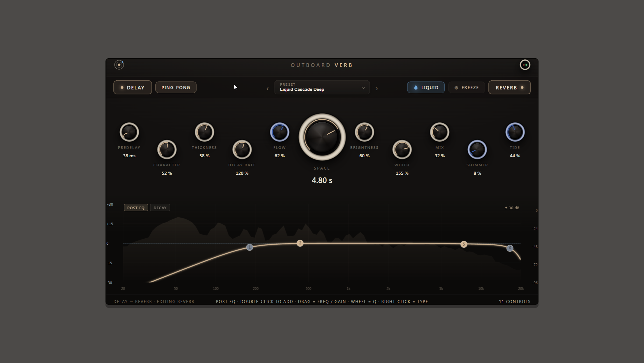Screen dimensions: 644x363
Task: Click the large Space knob
Action: pyautogui.click(x=322, y=137)
